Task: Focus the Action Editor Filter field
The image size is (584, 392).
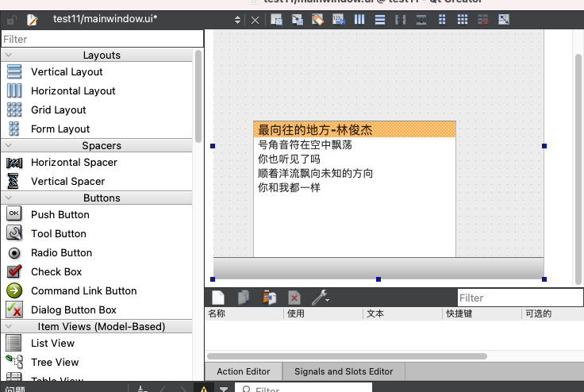Action: point(520,298)
